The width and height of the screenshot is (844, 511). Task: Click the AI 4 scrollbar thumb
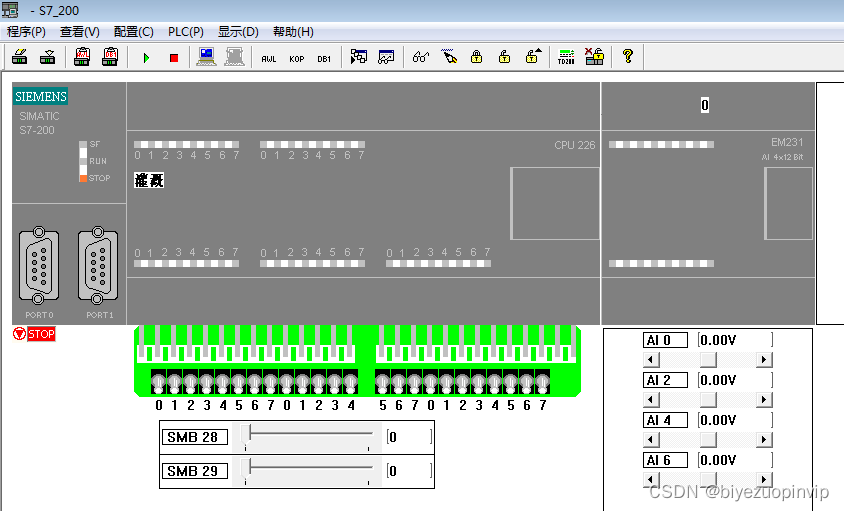pos(708,439)
